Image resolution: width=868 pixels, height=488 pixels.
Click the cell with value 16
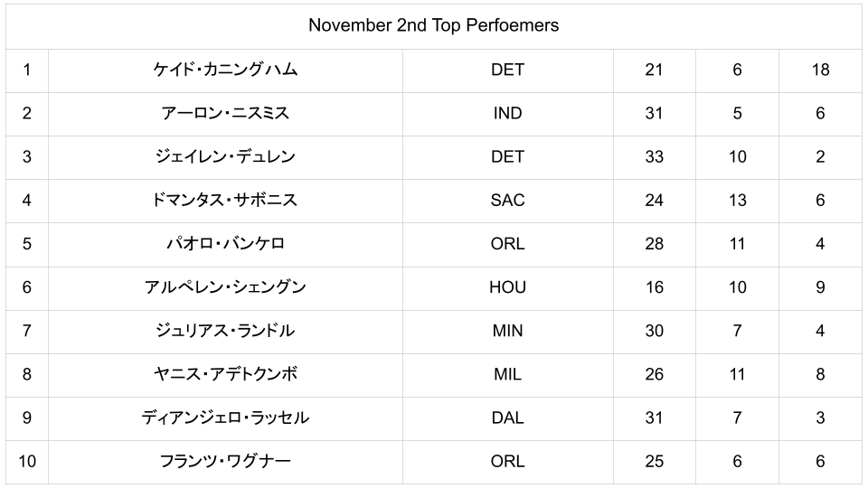654,286
